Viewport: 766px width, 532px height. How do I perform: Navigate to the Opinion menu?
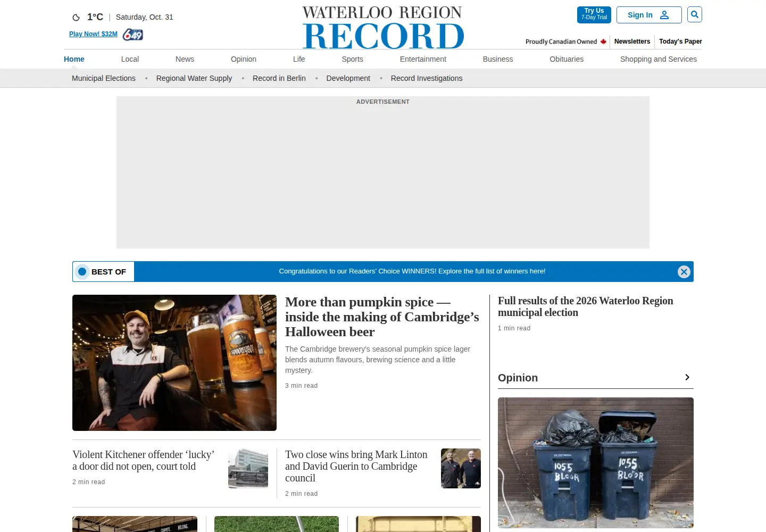pyautogui.click(x=244, y=59)
